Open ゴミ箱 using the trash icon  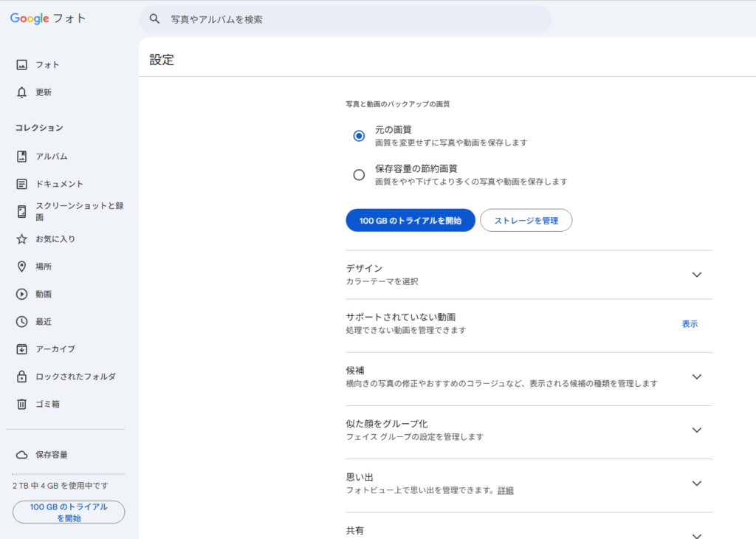[22, 404]
